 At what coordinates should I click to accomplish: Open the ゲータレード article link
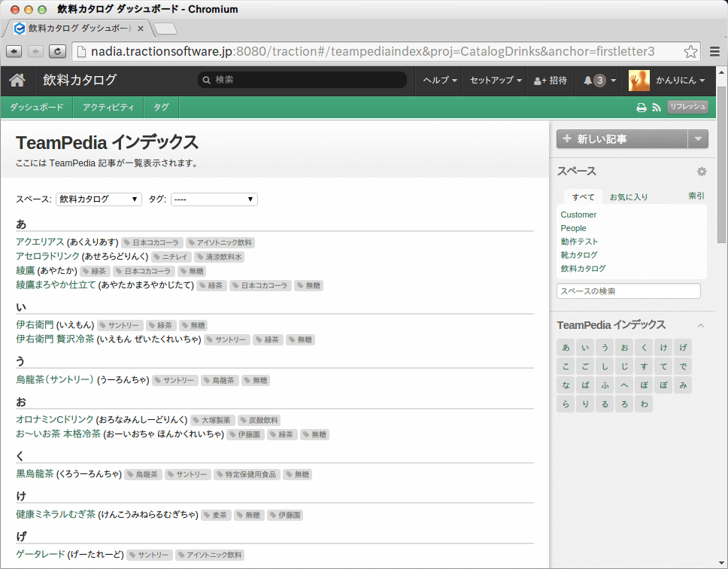[x=41, y=554]
